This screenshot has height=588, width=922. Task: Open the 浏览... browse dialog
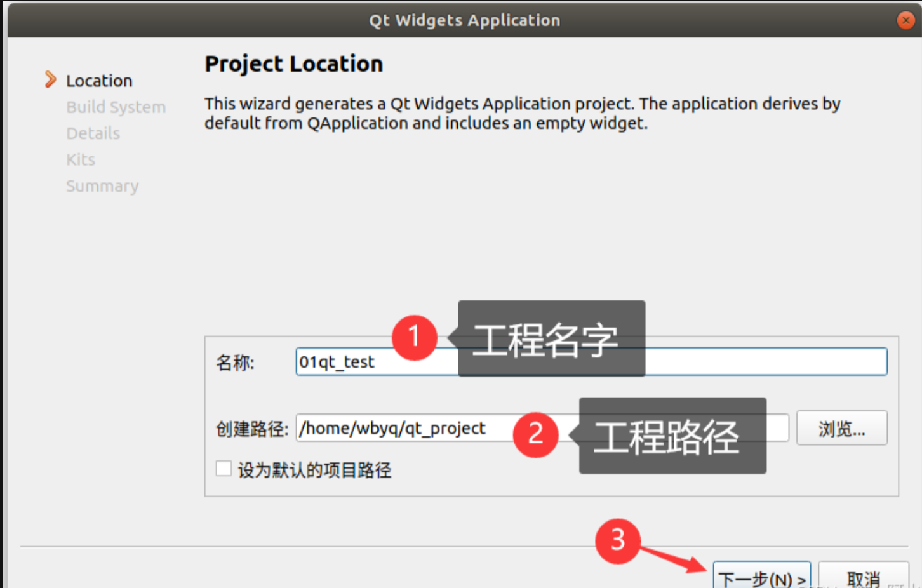(841, 428)
